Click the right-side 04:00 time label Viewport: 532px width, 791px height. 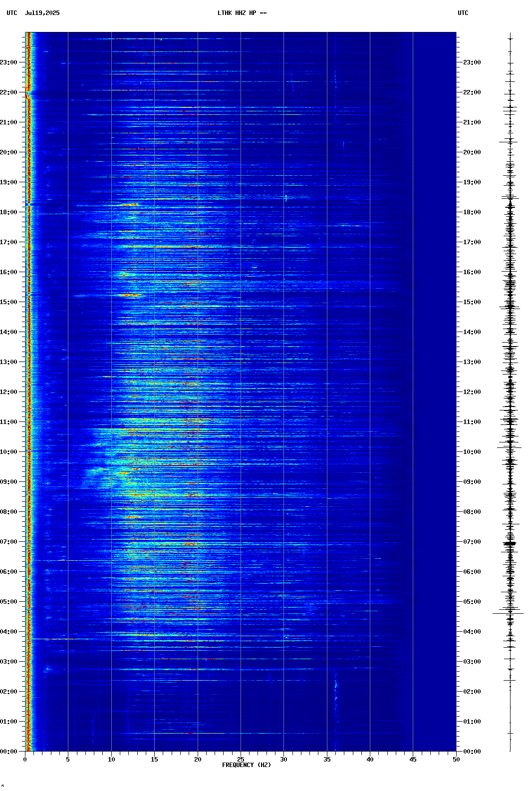[472, 632]
